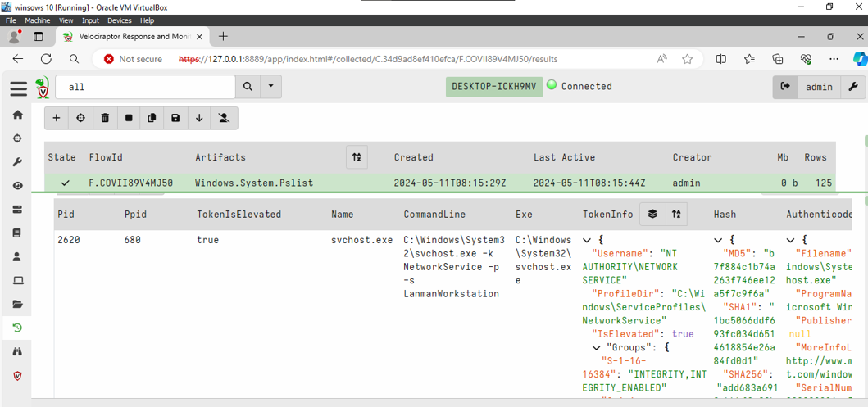Save collection with floppy disk button
Viewport: 868px width, 407px height.
[175, 118]
